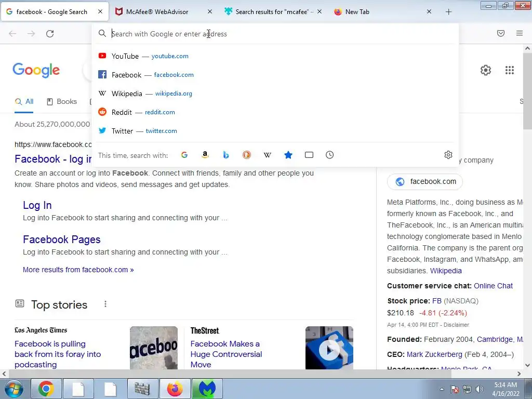Image resolution: width=532 pixels, height=399 pixels.
Task: Open the Mark Zuckerberg CEO link
Action: point(435,354)
